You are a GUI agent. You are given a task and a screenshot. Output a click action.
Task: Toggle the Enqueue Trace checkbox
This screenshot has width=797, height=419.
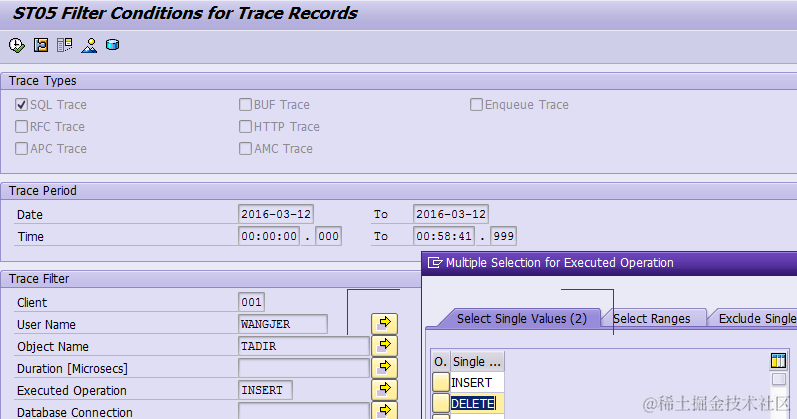476,105
